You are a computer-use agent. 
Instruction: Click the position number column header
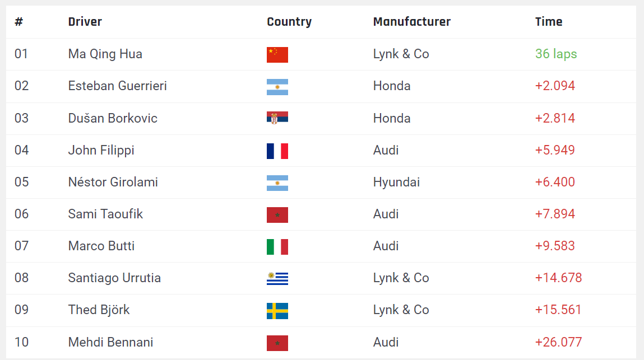tap(19, 22)
